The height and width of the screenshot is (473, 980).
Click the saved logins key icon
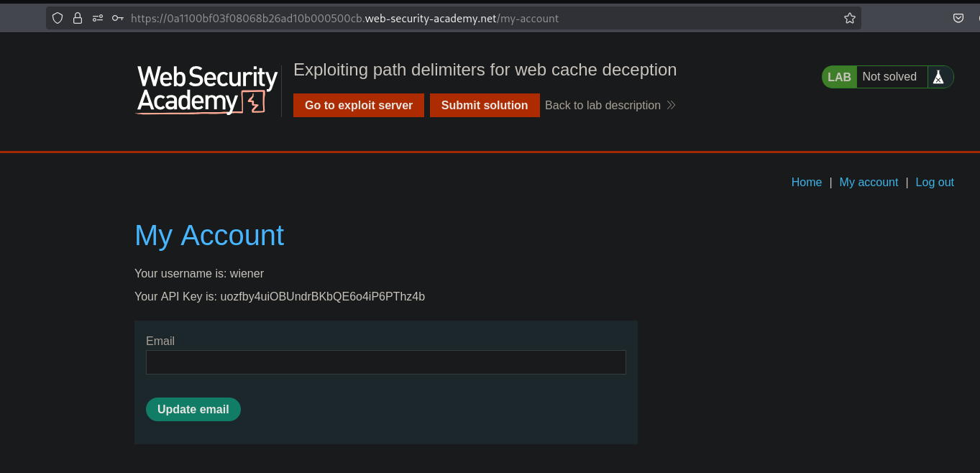pos(118,19)
